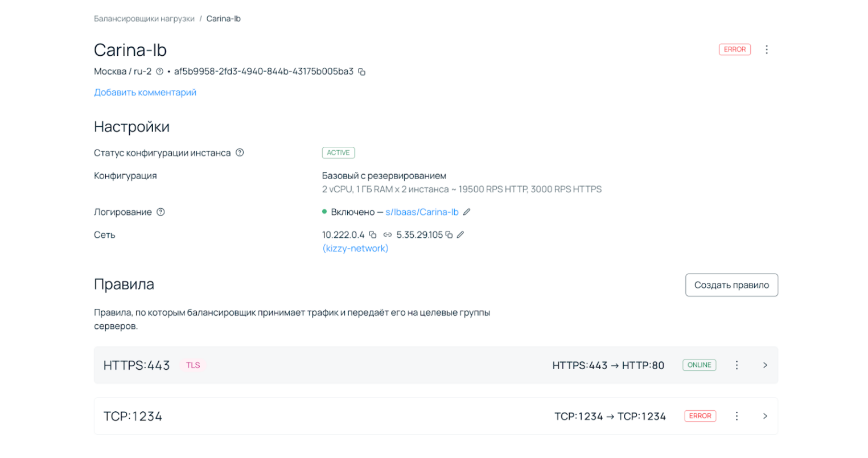Open the HTTPS:443 rule actions menu

(737, 365)
